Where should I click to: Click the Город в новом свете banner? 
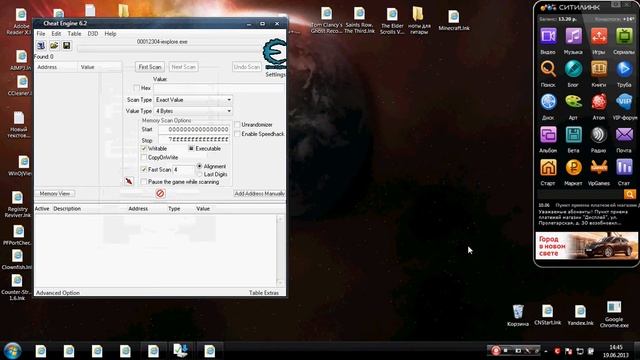[x=587, y=246]
